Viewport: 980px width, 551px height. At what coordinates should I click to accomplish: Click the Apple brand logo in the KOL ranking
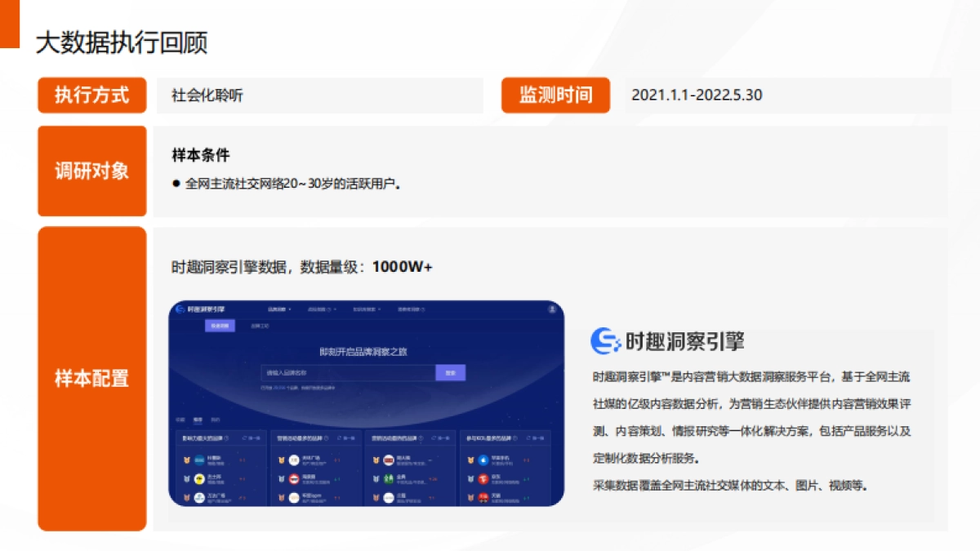click(x=483, y=460)
